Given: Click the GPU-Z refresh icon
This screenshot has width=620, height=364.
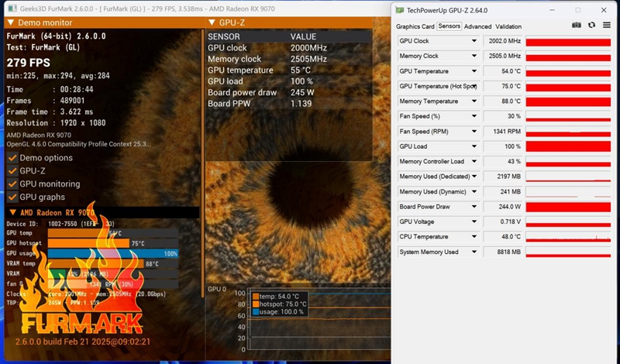Looking at the screenshot, I should point(591,26).
